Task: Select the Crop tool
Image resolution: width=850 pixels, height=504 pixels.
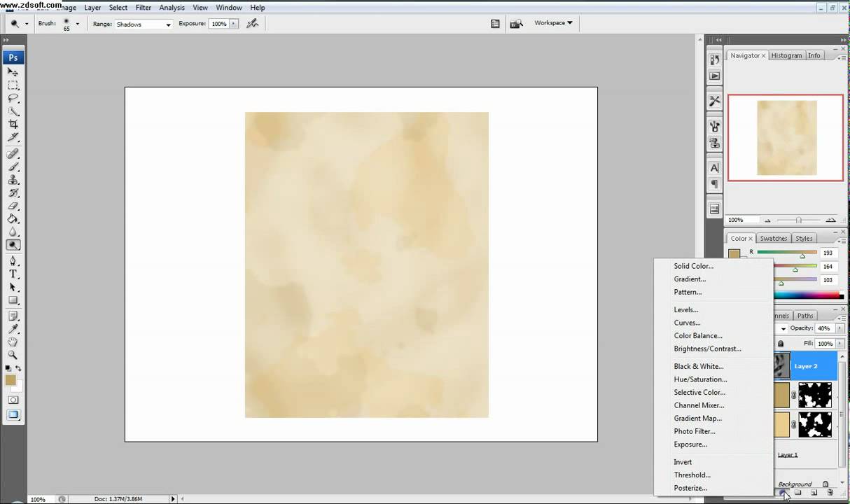Action: (13, 125)
